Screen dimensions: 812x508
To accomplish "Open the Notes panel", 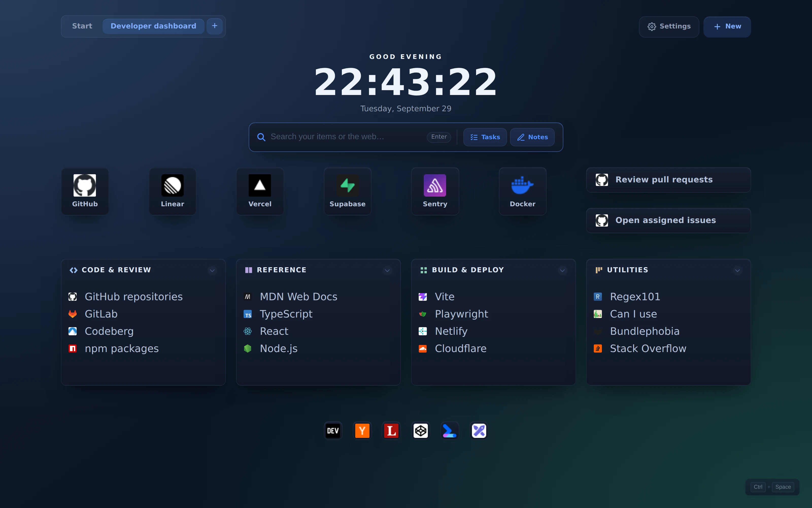I will pos(532,137).
